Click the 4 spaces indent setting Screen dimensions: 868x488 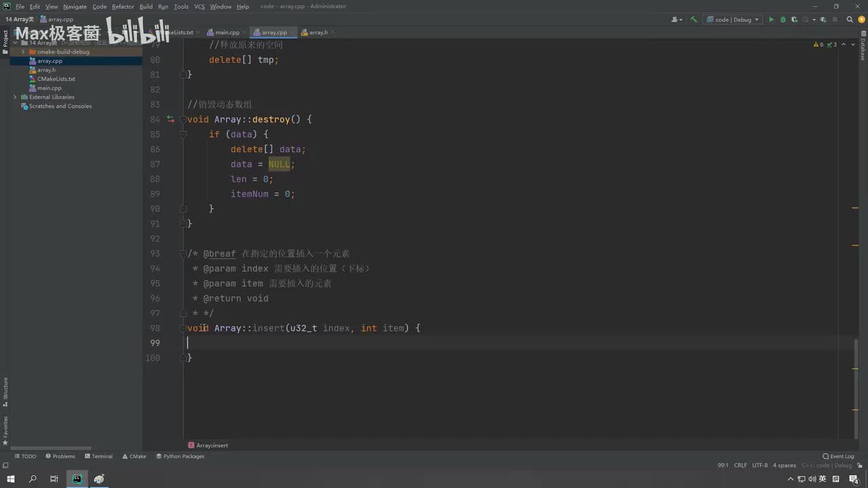click(785, 466)
